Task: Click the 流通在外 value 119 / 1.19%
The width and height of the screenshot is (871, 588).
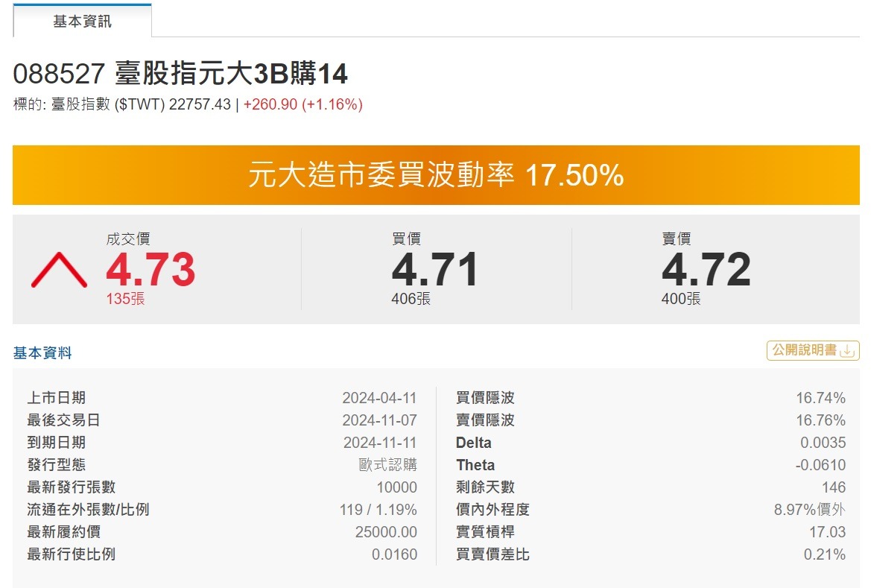Action: click(379, 510)
